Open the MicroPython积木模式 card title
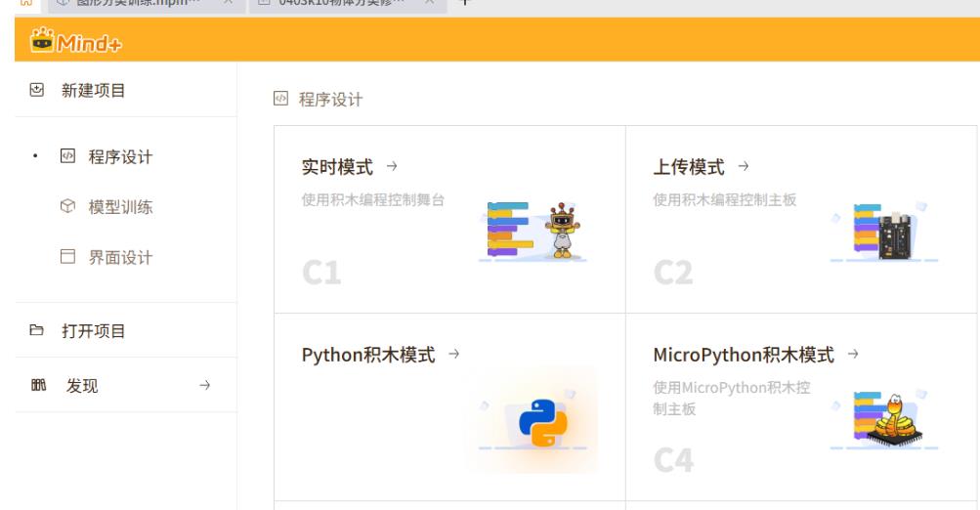Screen dimensions: 980x510 744,355
